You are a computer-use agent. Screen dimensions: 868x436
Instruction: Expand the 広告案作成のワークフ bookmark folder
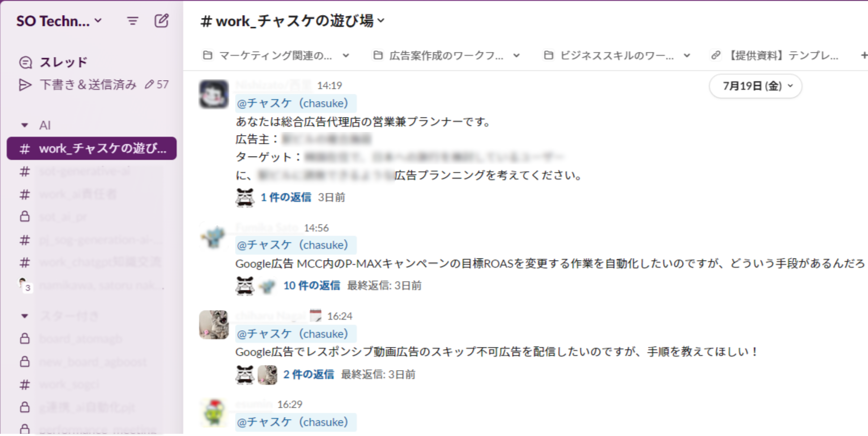tap(446, 55)
